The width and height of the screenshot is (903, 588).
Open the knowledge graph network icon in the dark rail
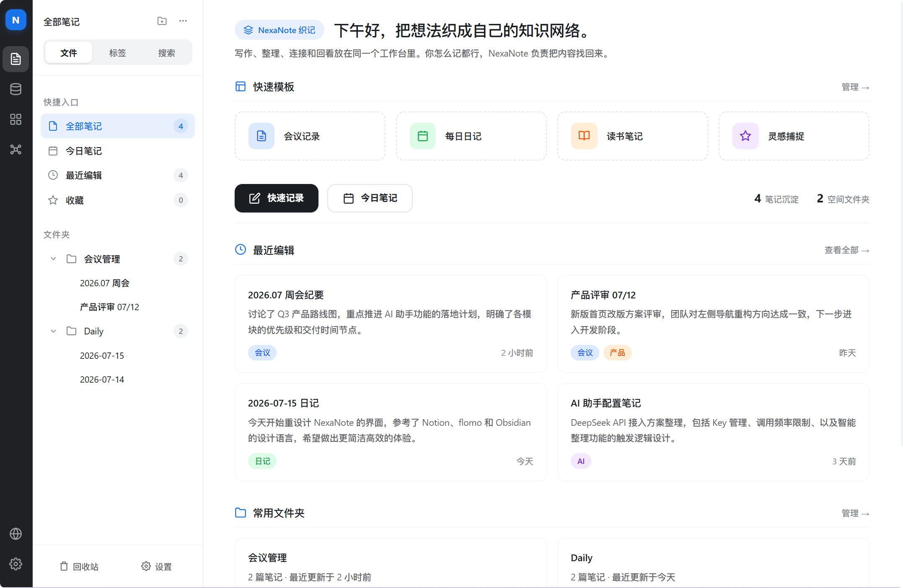coord(16,149)
